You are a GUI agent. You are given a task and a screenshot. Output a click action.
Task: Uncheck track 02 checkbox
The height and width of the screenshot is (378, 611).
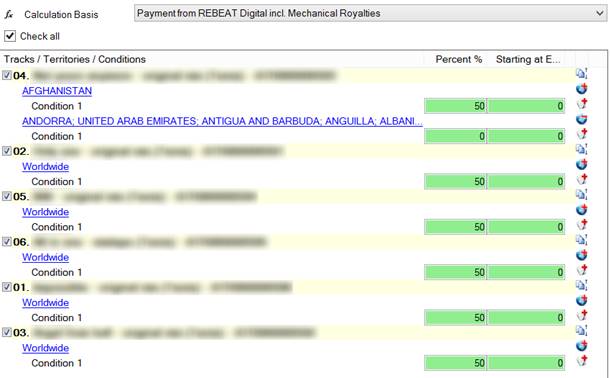[x=7, y=151]
